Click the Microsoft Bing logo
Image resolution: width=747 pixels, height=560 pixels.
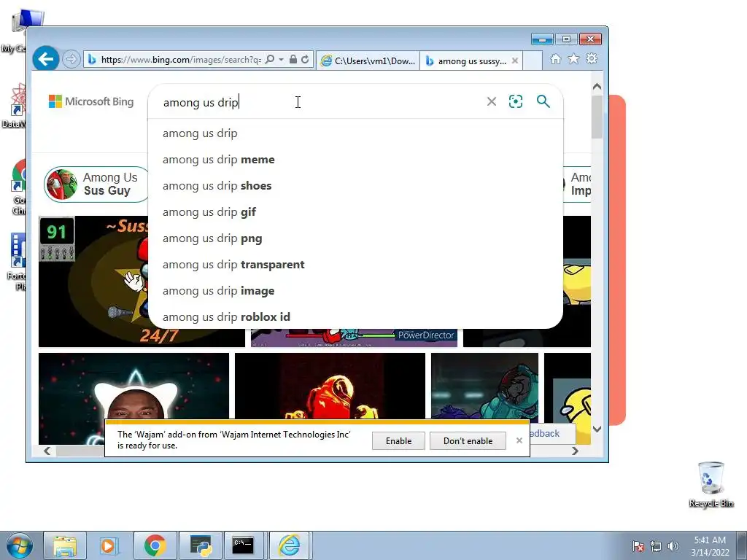(91, 101)
